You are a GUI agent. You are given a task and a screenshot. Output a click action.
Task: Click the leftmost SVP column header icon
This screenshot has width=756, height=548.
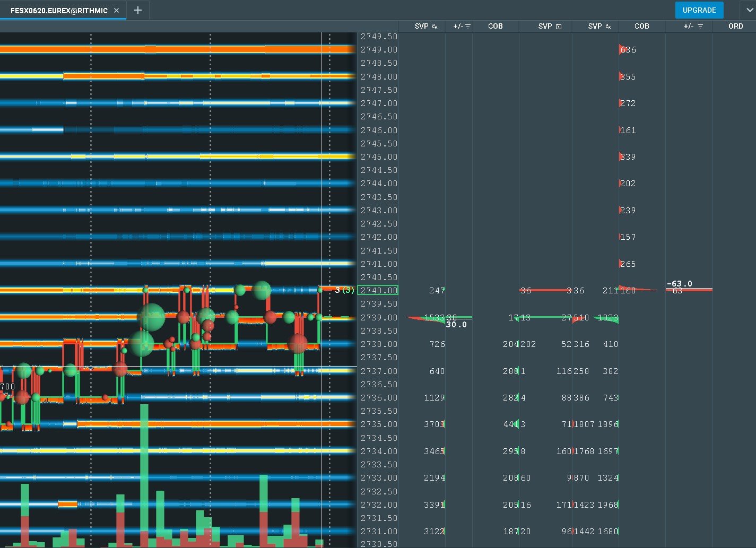[435, 27]
